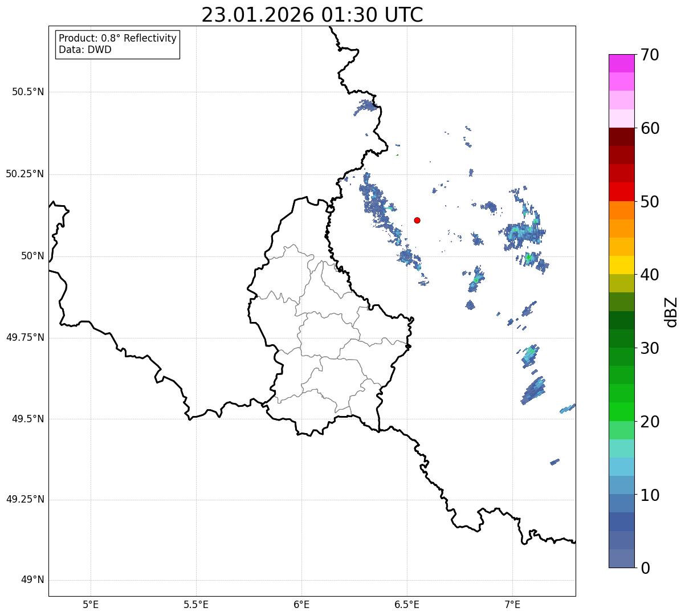Click the colorbar tick label 0
The width and height of the screenshot is (685, 616).
645,568
